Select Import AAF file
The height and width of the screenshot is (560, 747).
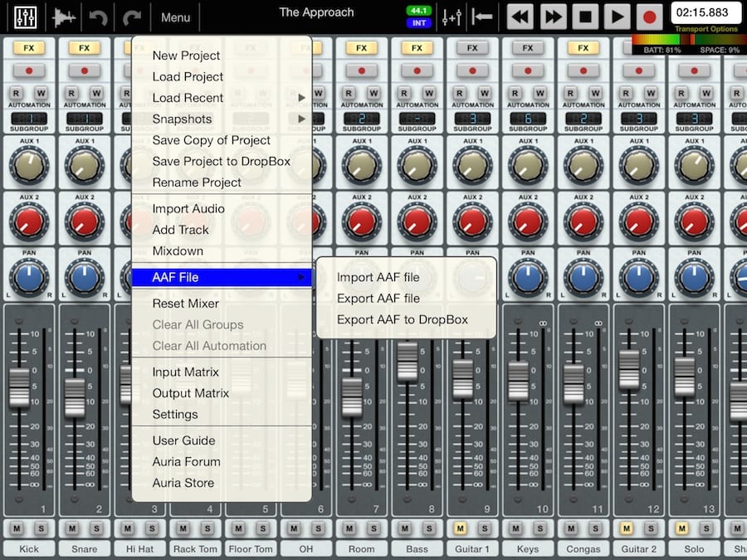coord(378,277)
